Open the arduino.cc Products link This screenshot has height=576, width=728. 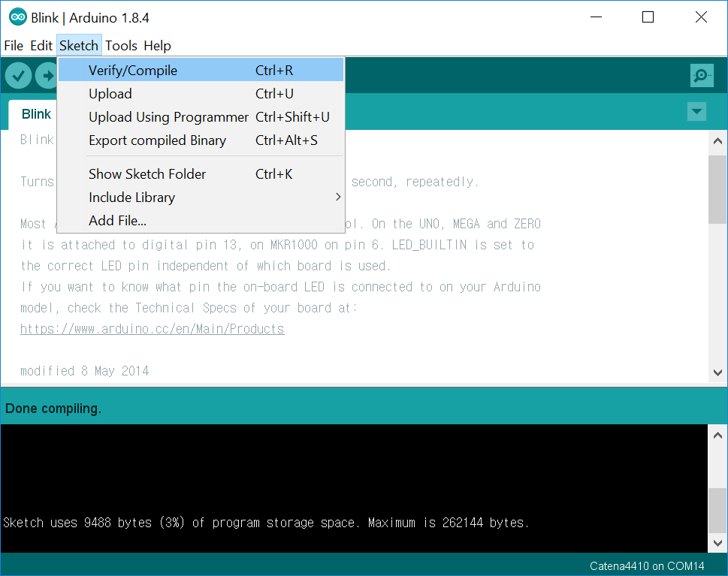point(153,329)
